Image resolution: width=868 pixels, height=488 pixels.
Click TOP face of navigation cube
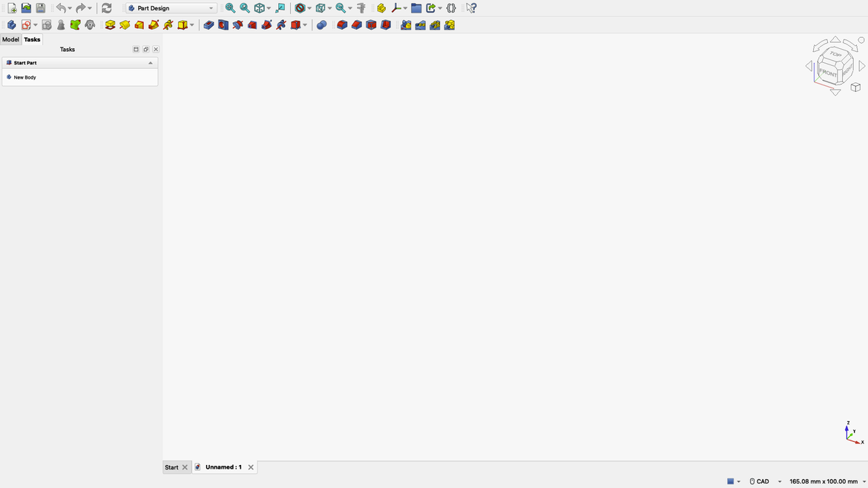point(834,53)
